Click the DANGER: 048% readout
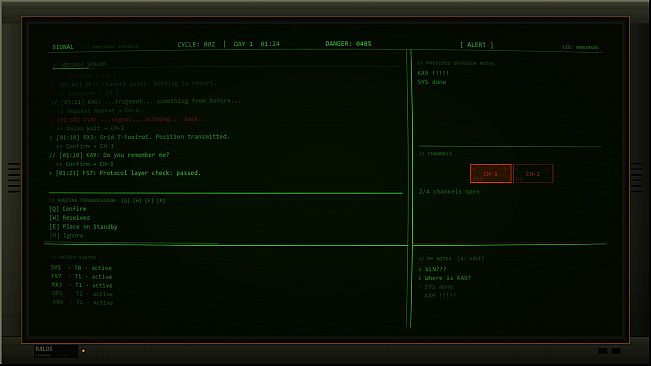 348,44
